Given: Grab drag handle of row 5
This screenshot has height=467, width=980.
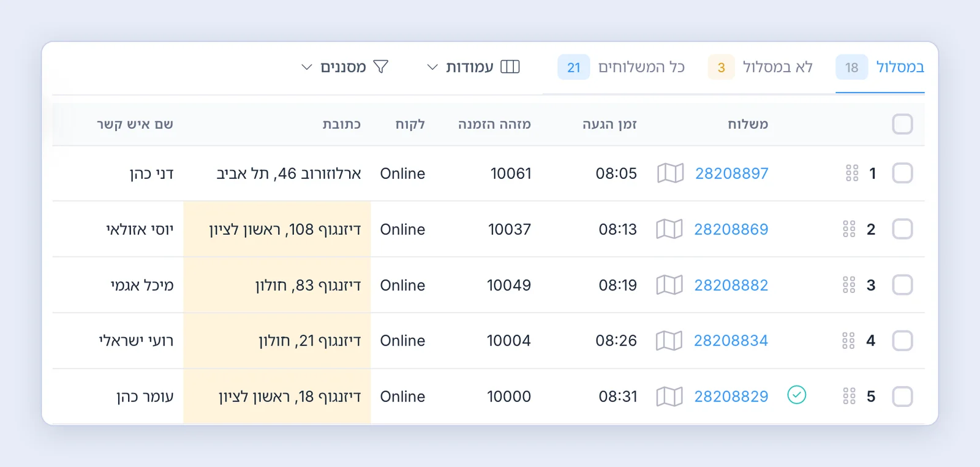Looking at the screenshot, I should point(849,397).
